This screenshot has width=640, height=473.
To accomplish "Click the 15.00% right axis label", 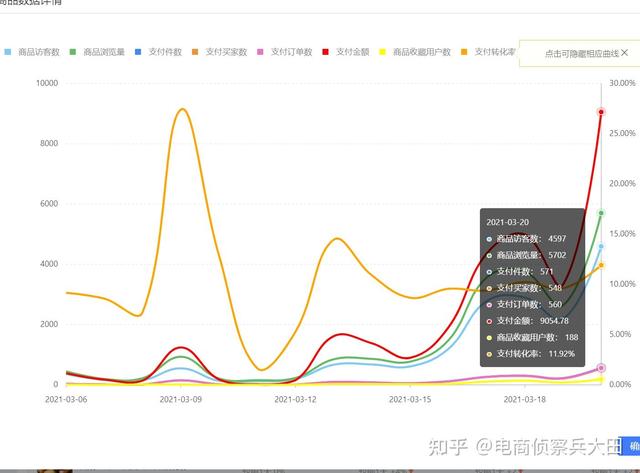I will coord(622,233).
